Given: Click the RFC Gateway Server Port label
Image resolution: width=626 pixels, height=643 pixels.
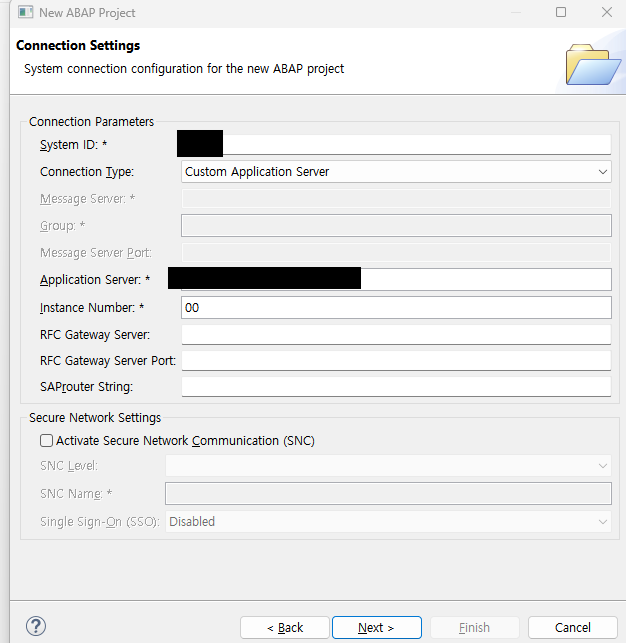Looking at the screenshot, I should click(108, 361).
